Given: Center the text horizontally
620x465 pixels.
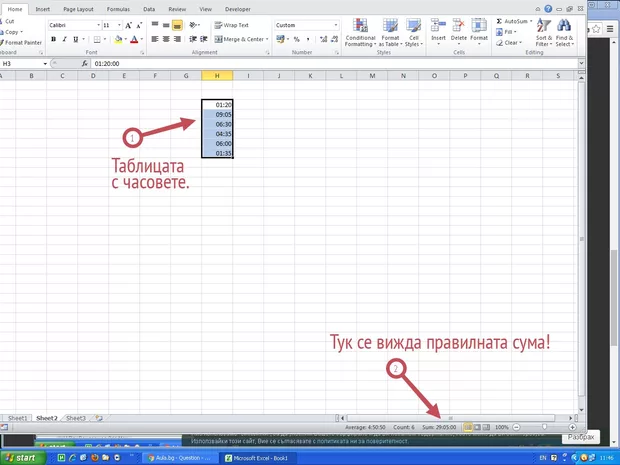Looking at the screenshot, I should 166,39.
